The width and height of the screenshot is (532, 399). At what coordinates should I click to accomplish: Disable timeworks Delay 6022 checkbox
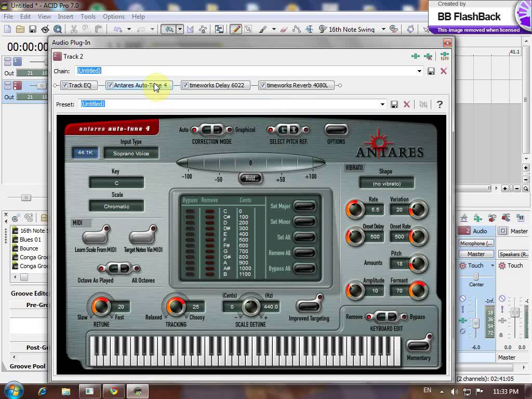click(x=185, y=85)
